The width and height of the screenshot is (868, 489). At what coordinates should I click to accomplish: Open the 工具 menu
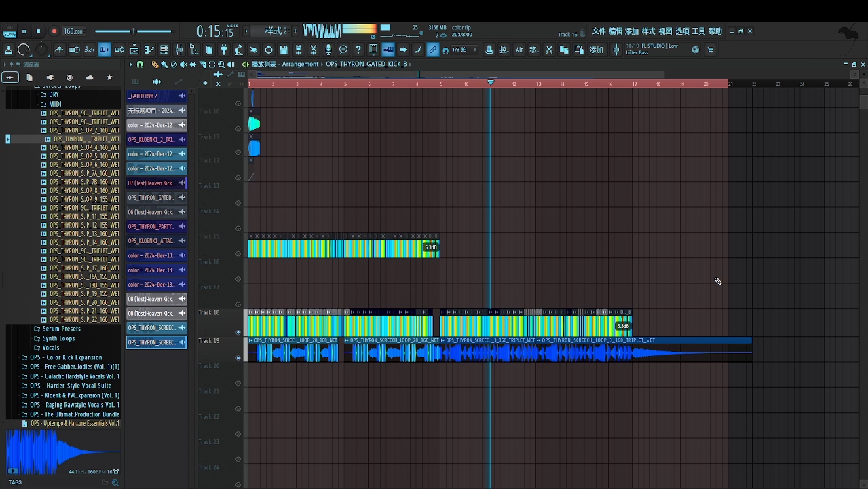click(x=698, y=31)
